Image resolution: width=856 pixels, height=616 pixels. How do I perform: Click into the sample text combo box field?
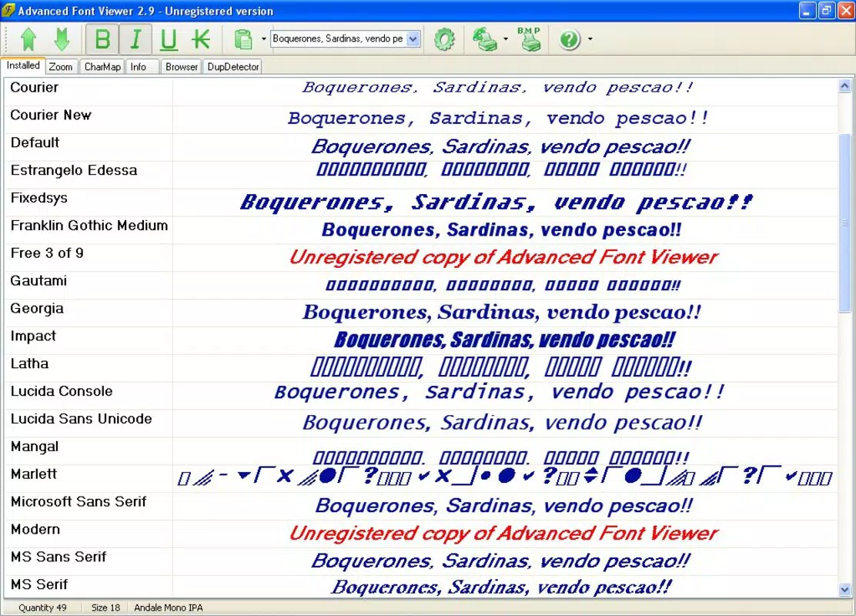pos(339,38)
